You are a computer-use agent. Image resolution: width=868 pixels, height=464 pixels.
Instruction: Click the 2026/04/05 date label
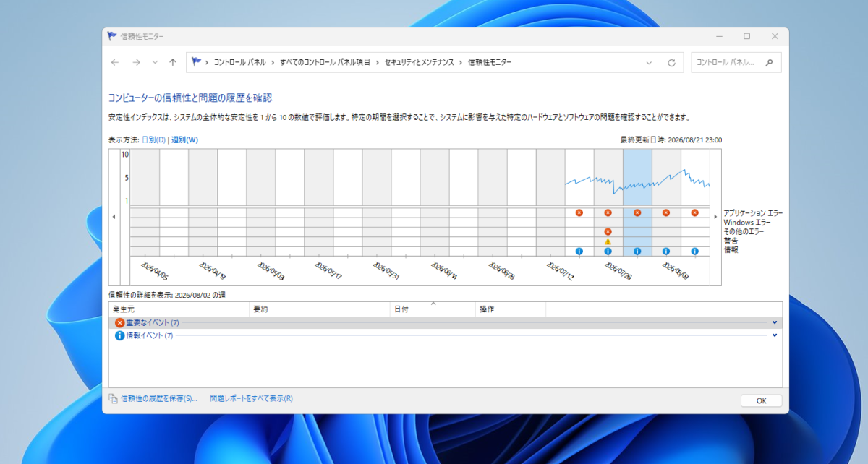(155, 271)
